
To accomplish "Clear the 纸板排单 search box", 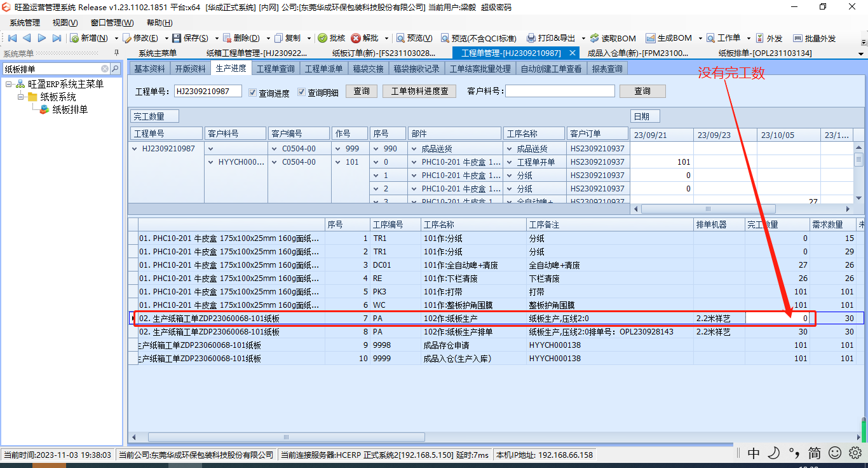I will (105, 69).
